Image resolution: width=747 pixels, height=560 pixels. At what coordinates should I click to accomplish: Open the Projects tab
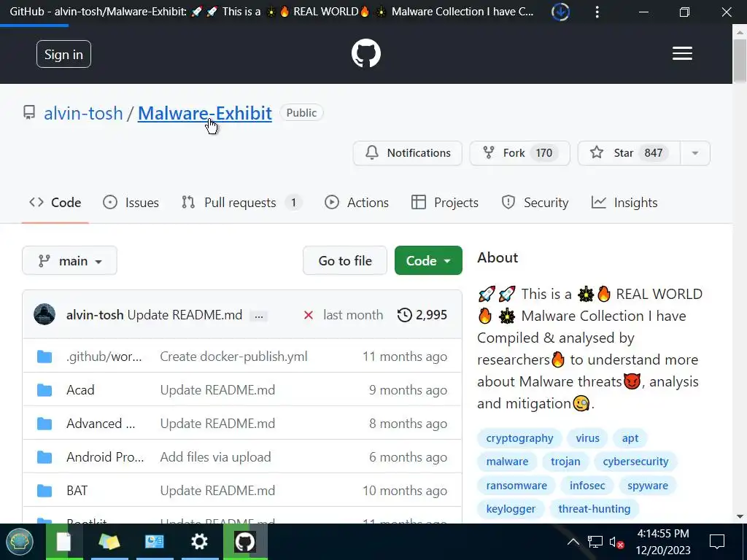pyautogui.click(x=444, y=203)
